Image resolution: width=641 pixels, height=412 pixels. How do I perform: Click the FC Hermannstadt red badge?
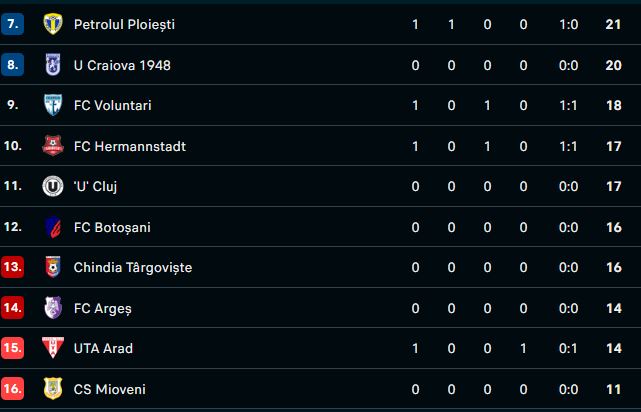52,146
